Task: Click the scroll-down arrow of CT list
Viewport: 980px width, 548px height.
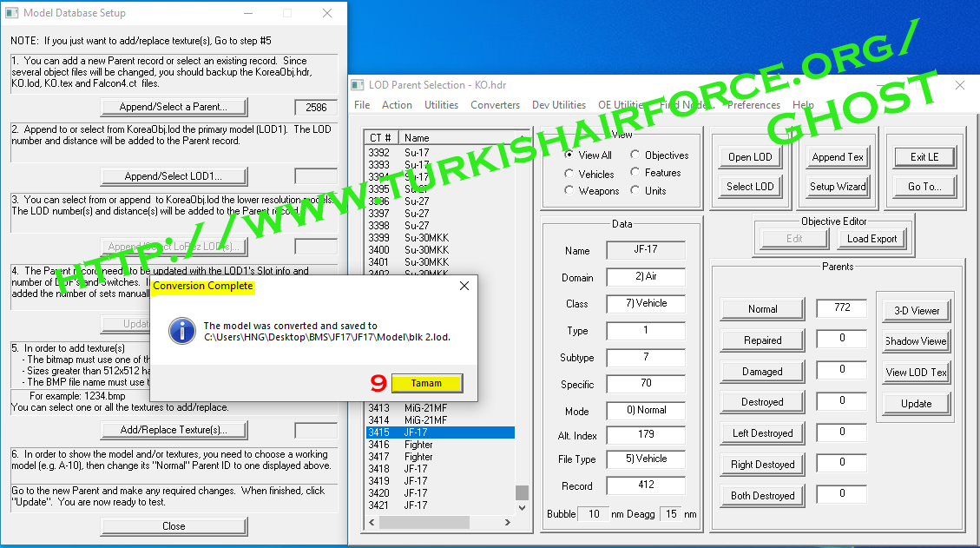Action: (x=522, y=508)
